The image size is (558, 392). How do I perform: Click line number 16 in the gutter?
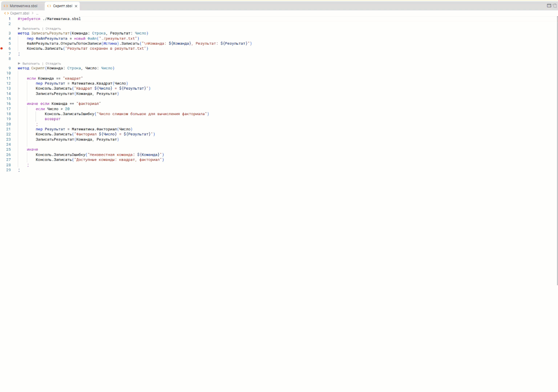pos(8,103)
